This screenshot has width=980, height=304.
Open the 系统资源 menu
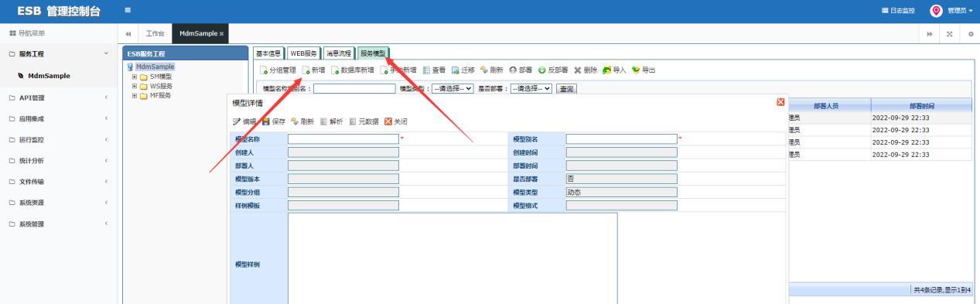(x=60, y=202)
